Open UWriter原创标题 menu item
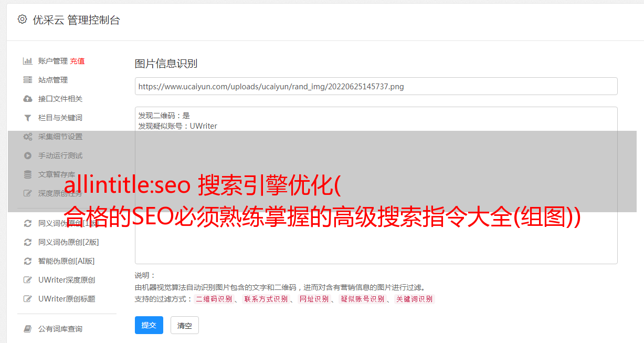The image size is (644, 343). 67,299
